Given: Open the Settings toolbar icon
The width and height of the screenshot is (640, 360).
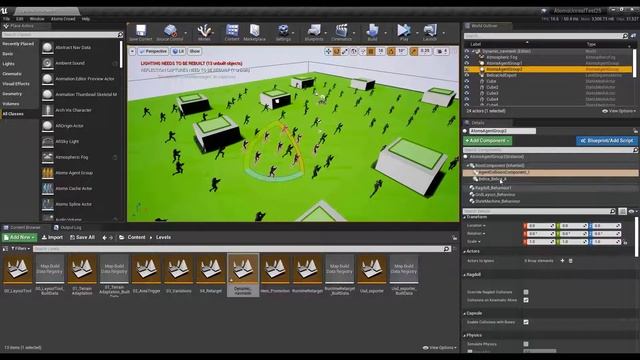Looking at the screenshot, I should 283,33.
